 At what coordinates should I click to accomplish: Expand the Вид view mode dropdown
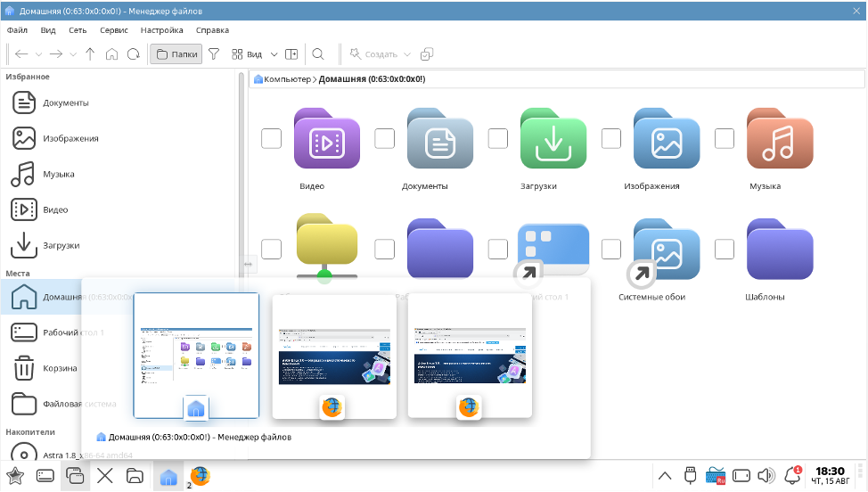pyautogui.click(x=274, y=54)
